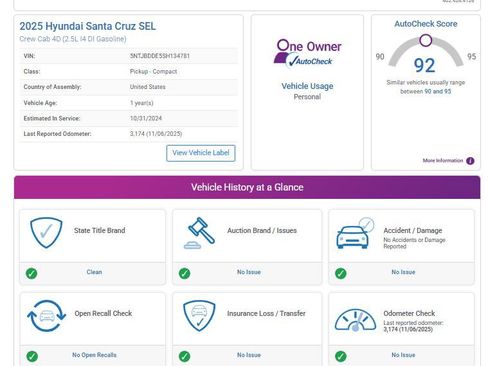Click the More Information link text
This screenshot has width=488, height=366.
(443, 161)
